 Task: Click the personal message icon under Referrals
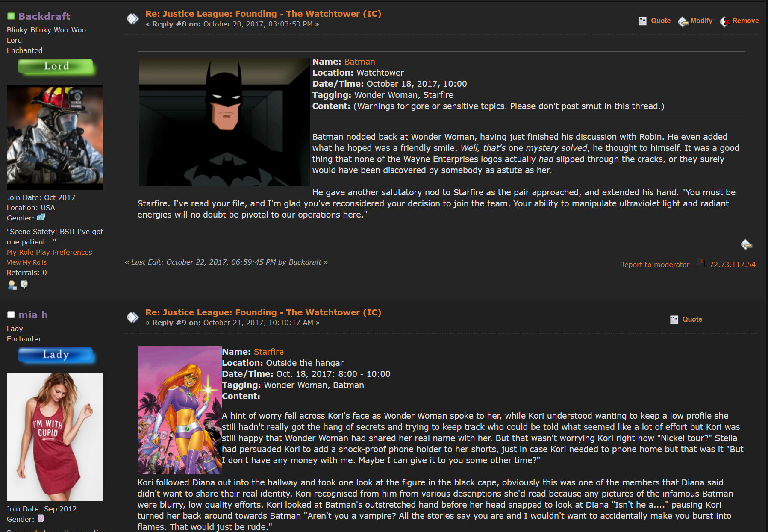(x=24, y=285)
